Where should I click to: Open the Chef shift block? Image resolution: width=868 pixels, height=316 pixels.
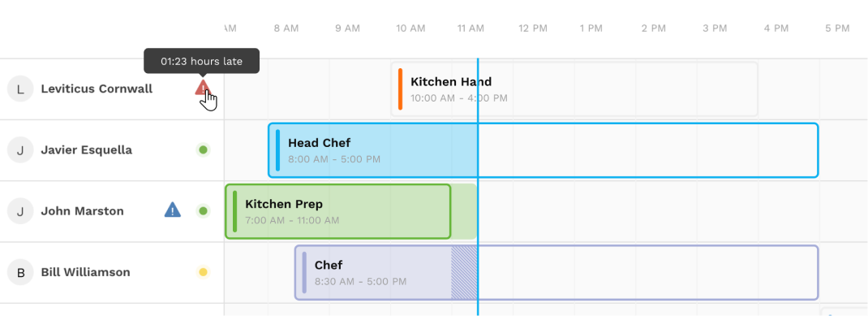coord(556,272)
